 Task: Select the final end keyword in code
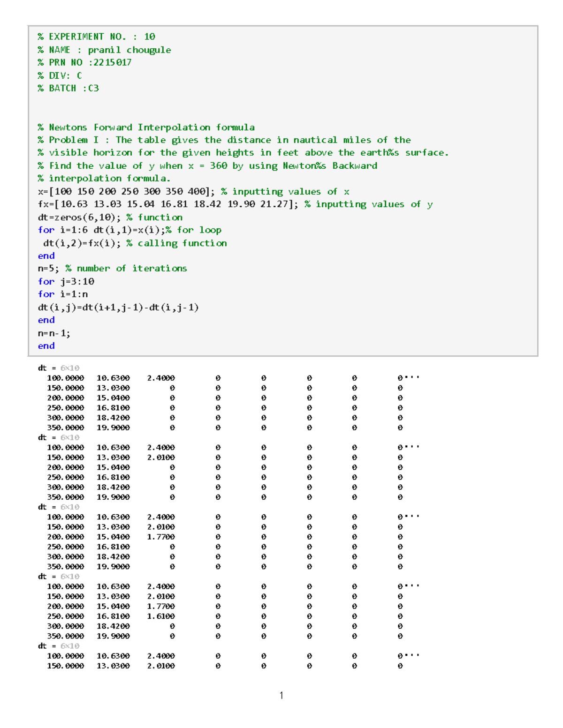46,345
